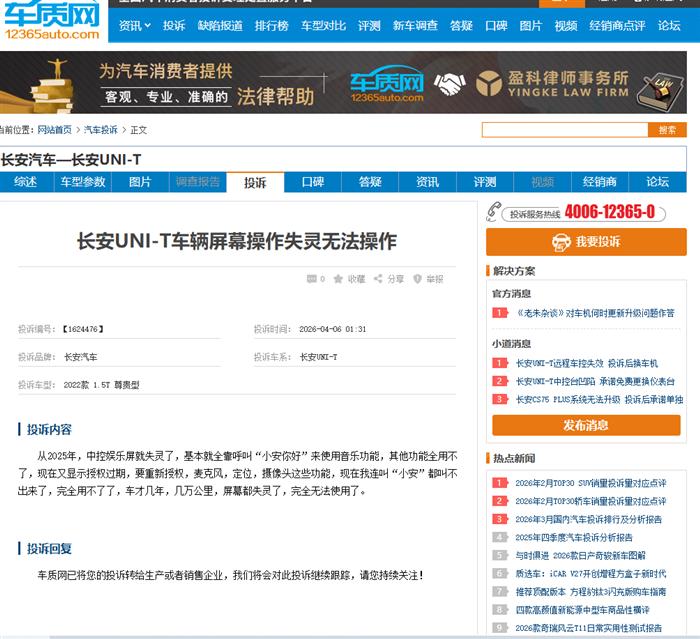Click the 举报 report icon
The width and height of the screenshot is (700, 639).
(x=419, y=280)
